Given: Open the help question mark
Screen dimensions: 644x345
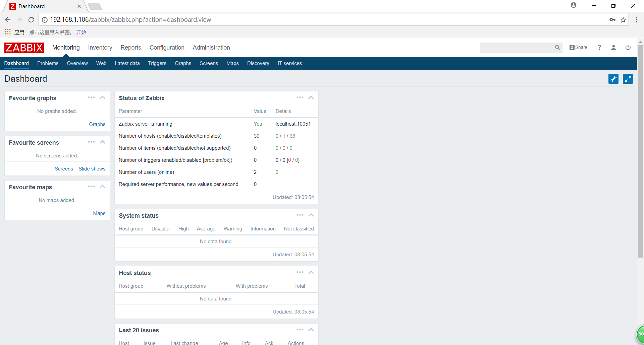Looking at the screenshot, I should (x=599, y=48).
